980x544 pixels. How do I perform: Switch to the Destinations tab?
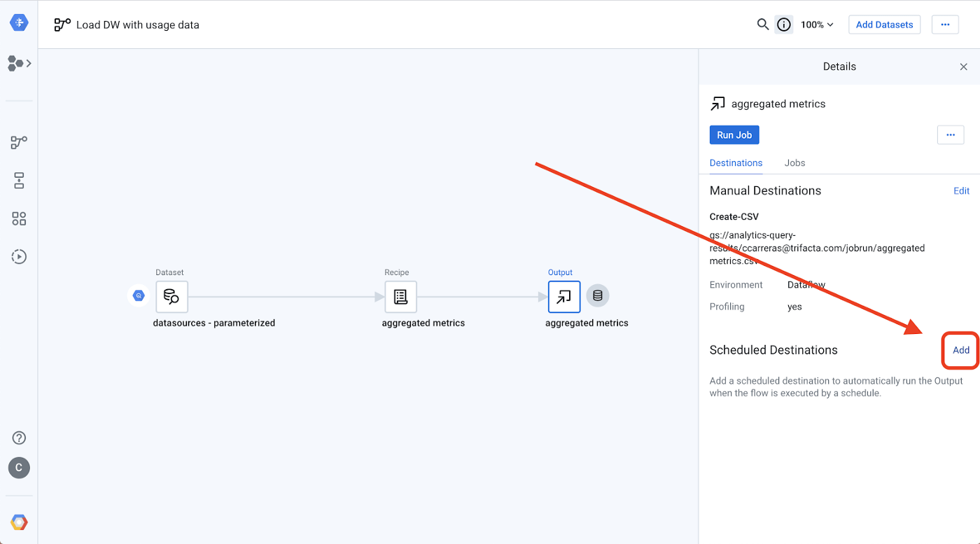[736, 163]
